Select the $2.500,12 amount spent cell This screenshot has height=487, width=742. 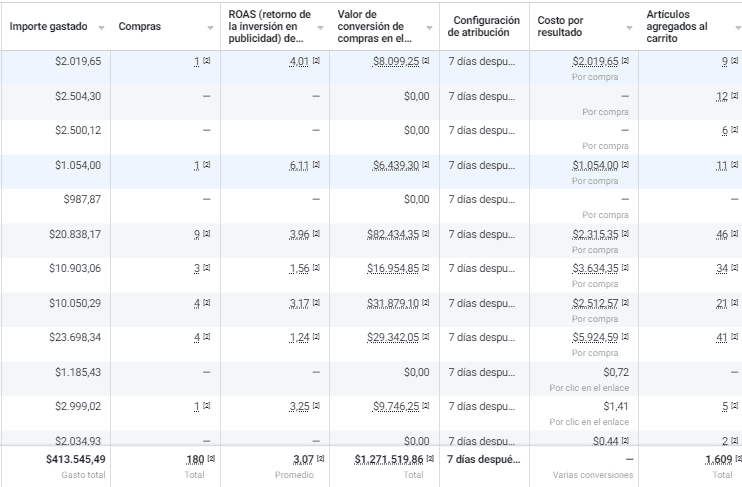[x=78, y=131]
